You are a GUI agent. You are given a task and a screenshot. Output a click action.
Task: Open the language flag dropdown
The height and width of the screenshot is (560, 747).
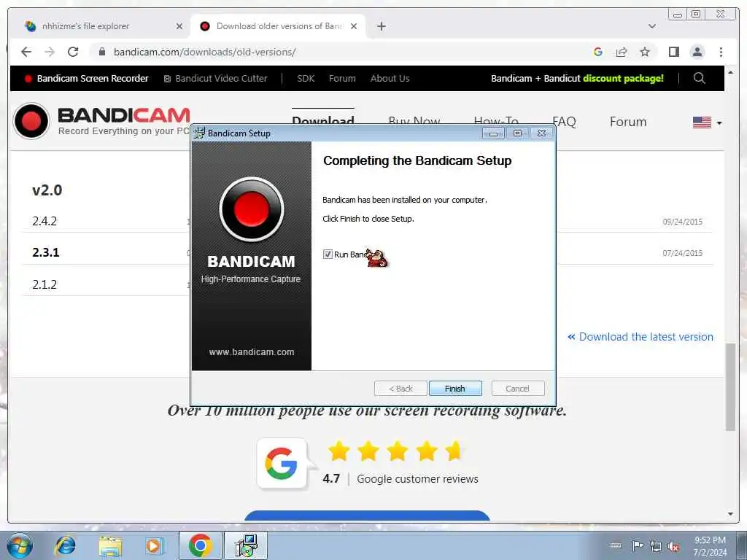[x=707, y=122]
